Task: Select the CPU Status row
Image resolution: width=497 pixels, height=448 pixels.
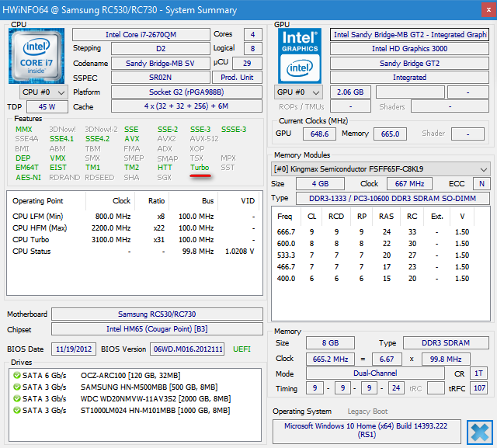Action: tap(134, 252)
